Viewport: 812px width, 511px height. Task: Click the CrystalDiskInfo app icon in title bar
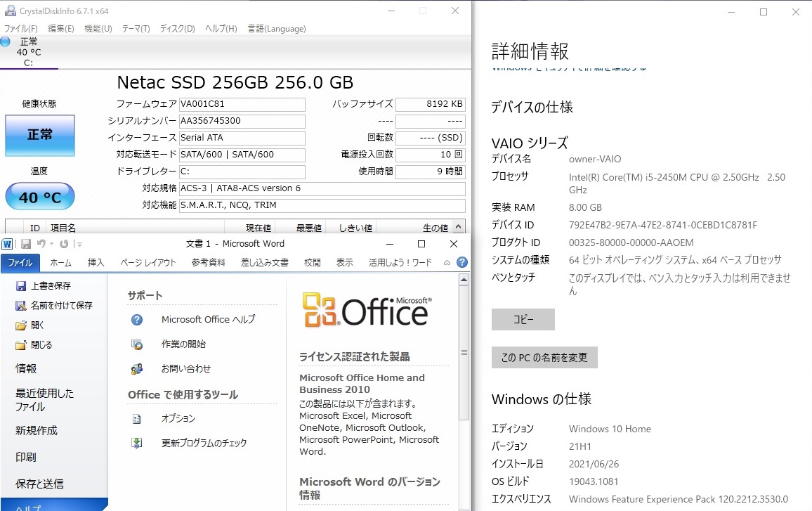[10, 11]
